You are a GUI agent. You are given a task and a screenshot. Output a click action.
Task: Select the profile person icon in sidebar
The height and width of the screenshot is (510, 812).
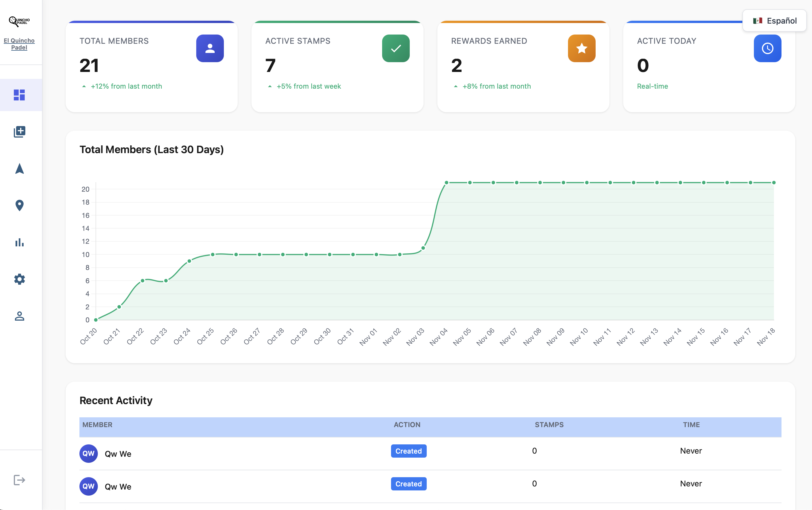(x=20, y=316)
